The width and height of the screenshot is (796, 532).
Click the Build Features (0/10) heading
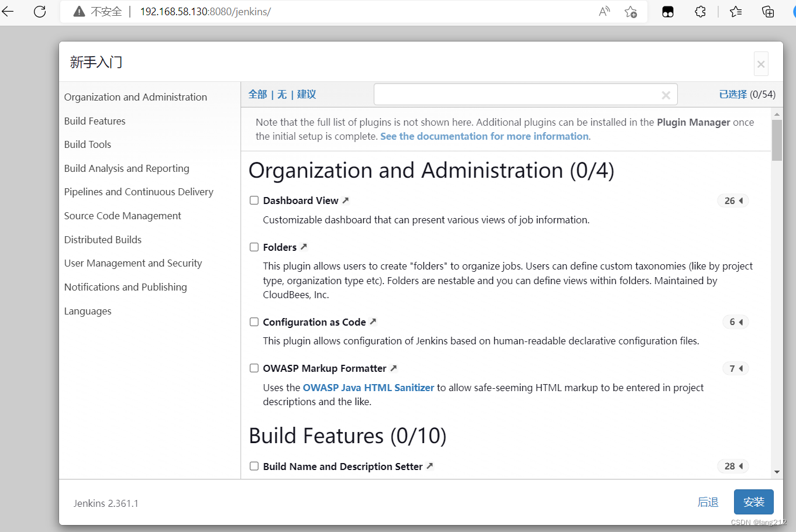pos(347,436)
